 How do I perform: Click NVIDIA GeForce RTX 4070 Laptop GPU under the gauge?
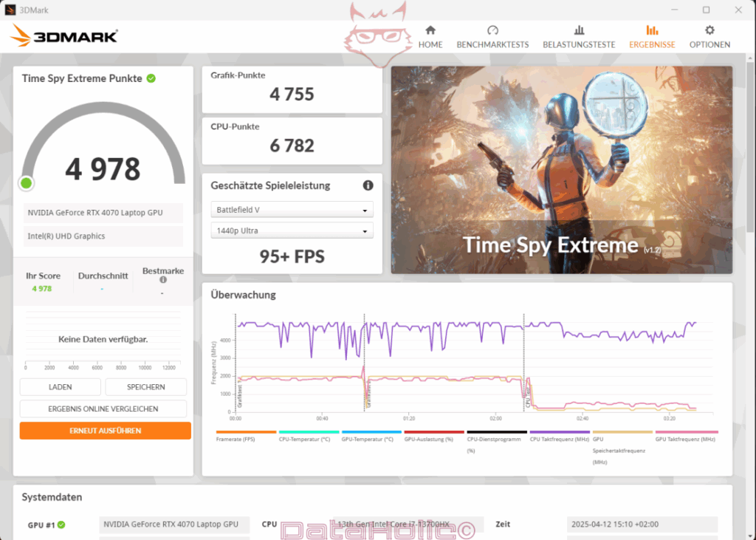[103, 213]
